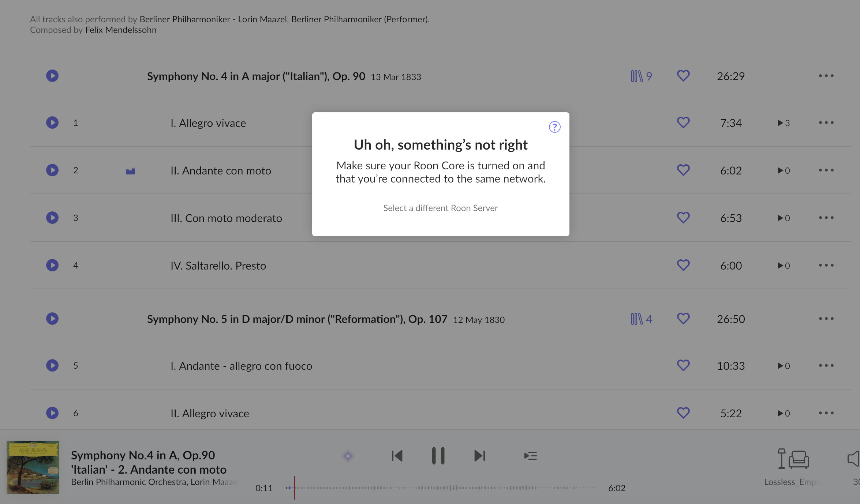This screenshot has width=860, height=504.
Task: Favorite IV. Saltarello. Presto heart
Action: click(x=683, y=265)
